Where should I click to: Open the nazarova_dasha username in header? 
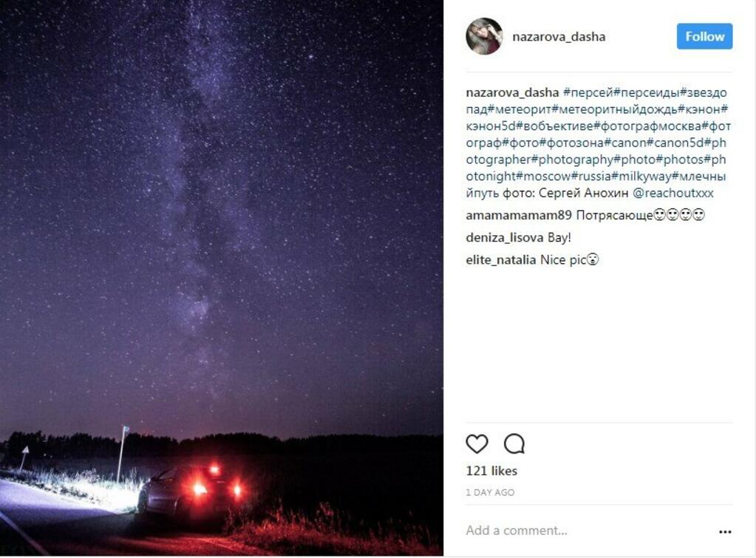tap(559, 37)
